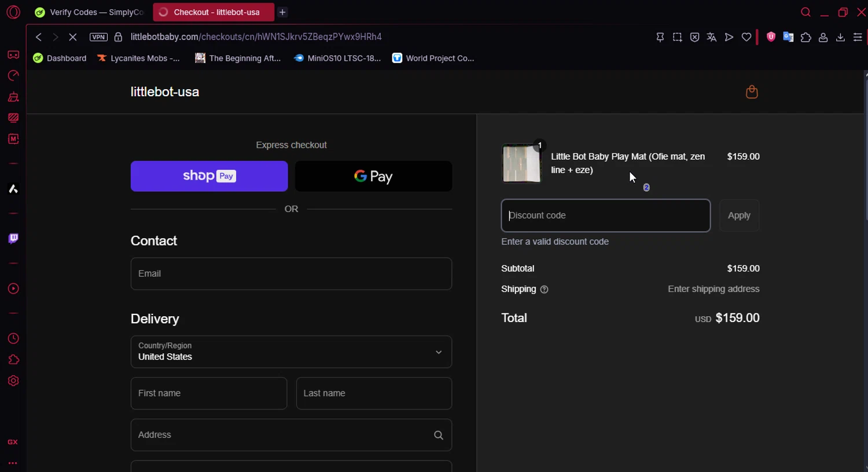The height and width of the screenshot is (472, 868).
Task: Click the pin icon in address bar
Action: (x=660, y=37)
